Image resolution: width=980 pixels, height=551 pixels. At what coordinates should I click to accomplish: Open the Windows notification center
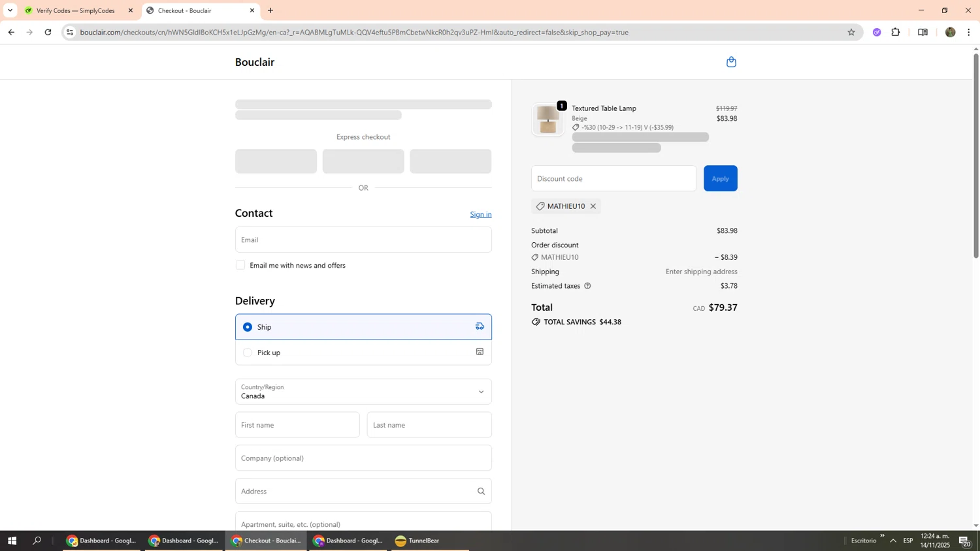pyautogui.click(x=965, y=541)
